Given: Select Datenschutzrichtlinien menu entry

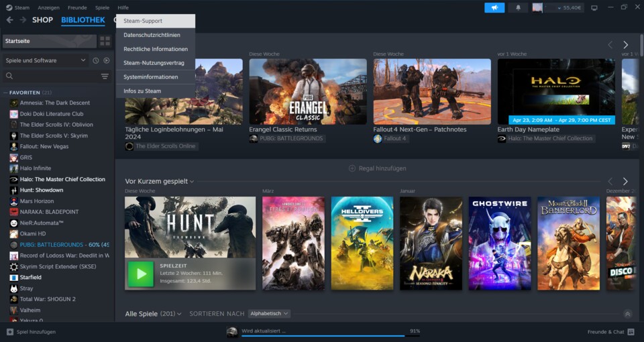Looking at the screenshot, I should 156,35.
